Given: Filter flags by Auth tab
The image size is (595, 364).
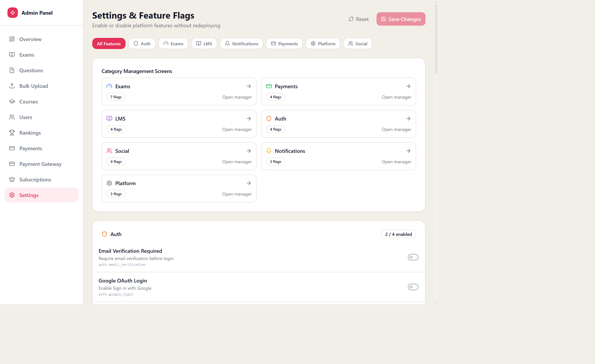Looking at the screenshot, I should click(x=142, y=44).
